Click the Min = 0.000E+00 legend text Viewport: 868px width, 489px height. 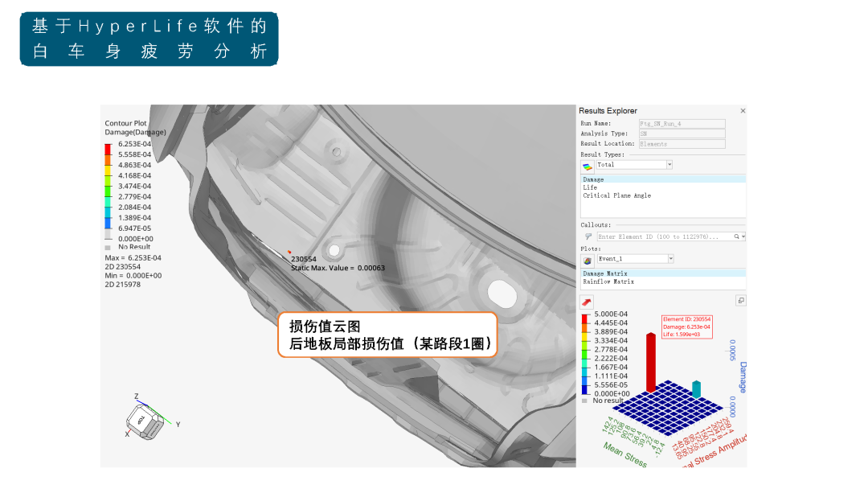(133, 276)
